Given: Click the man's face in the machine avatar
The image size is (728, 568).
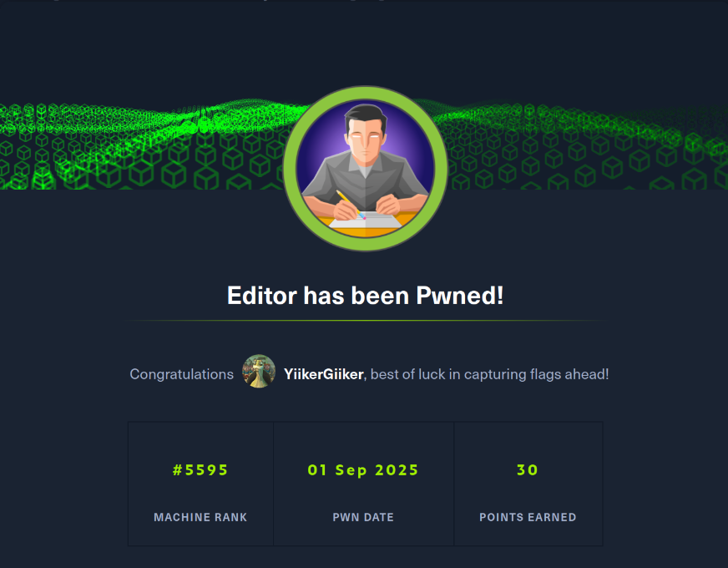Looking at the screenshot, I should pos(366,139).
